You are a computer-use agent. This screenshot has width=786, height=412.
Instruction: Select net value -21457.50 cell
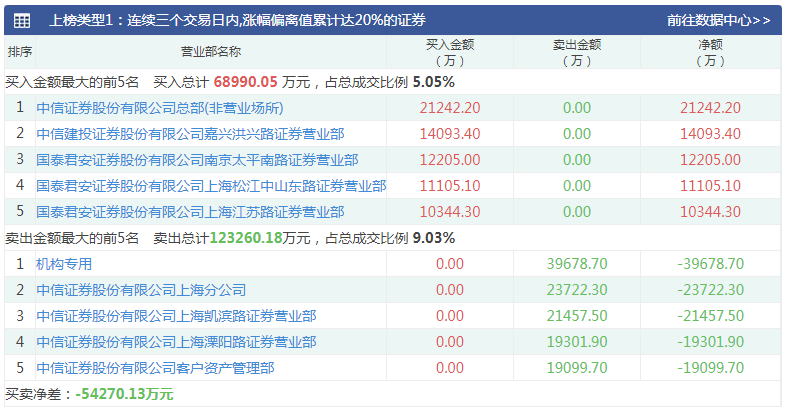(x=710, y=316)
